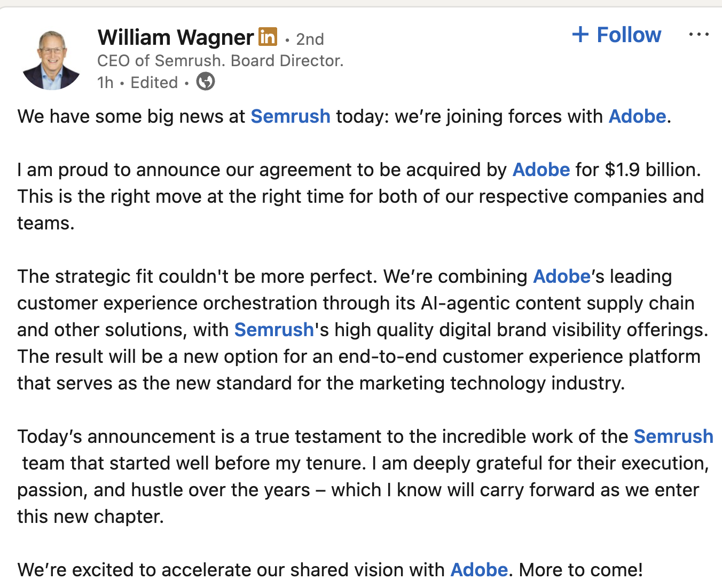This screenshot has width=722, height=588.
Task: Click the gold LinkedIn Premium badge
Action: [269, 37]
